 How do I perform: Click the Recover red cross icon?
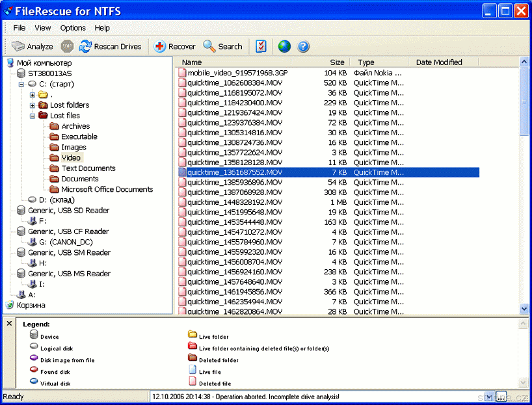160,46
